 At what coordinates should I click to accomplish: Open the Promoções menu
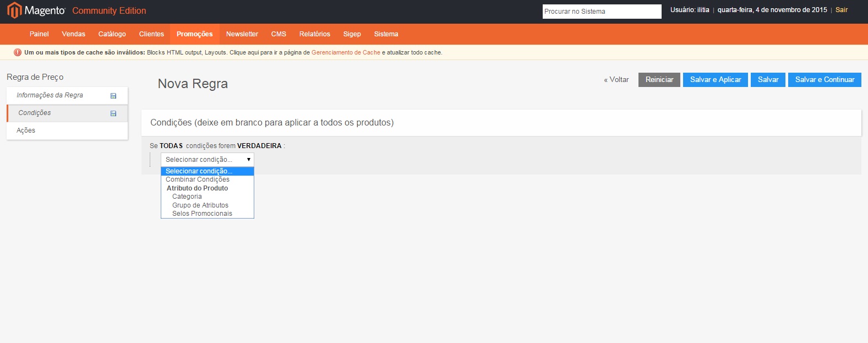point(195,34)
